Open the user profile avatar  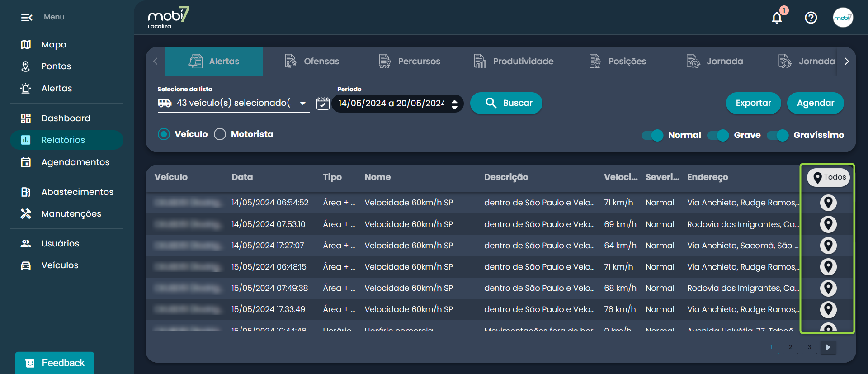843,18
